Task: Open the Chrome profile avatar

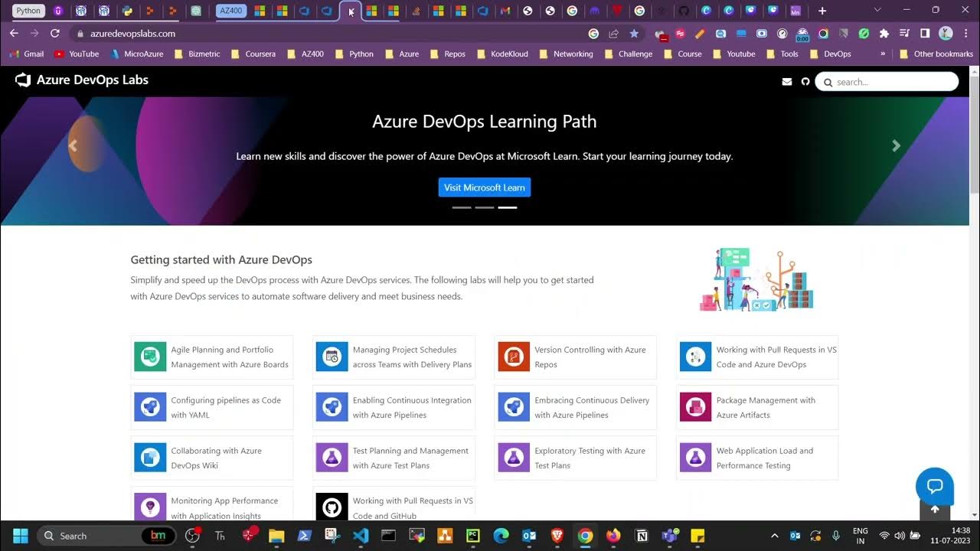Action: 946,34
